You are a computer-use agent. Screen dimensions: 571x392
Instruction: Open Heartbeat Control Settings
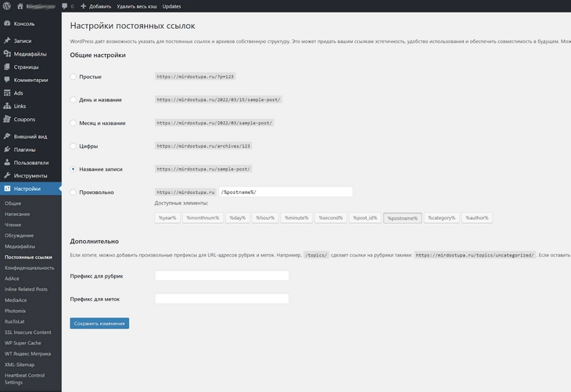coord(24,379)
